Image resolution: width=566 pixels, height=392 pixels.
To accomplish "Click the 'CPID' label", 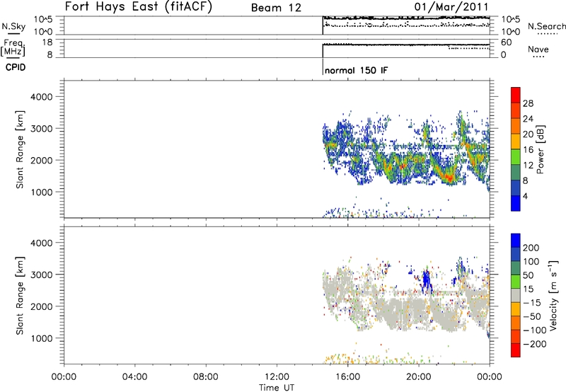I will (16, 67).
